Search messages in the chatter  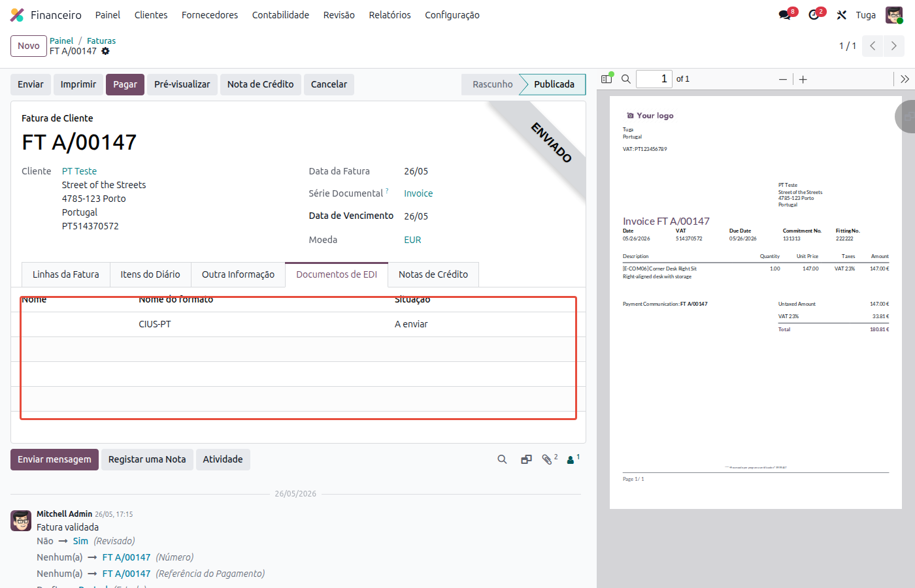(502, 459)
